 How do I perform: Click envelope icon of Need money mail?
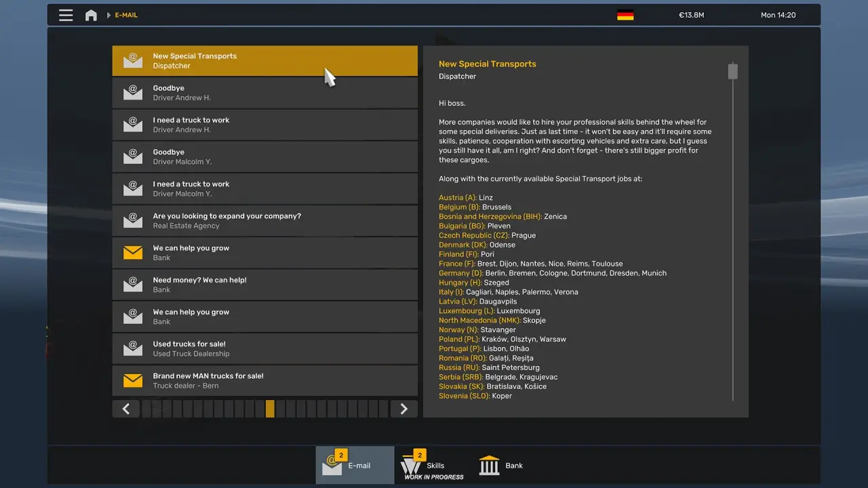click(133, 285)
